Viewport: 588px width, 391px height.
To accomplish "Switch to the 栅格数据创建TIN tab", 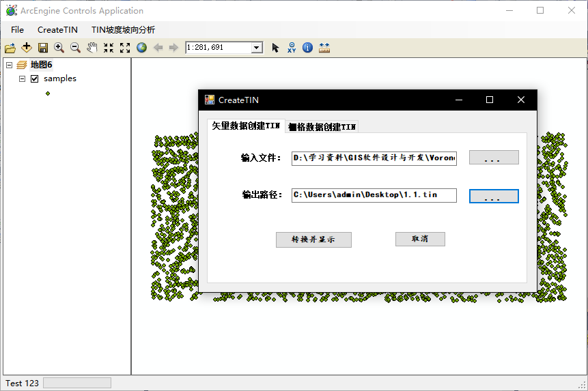I will pyautogui.click(x=322, y=127).
